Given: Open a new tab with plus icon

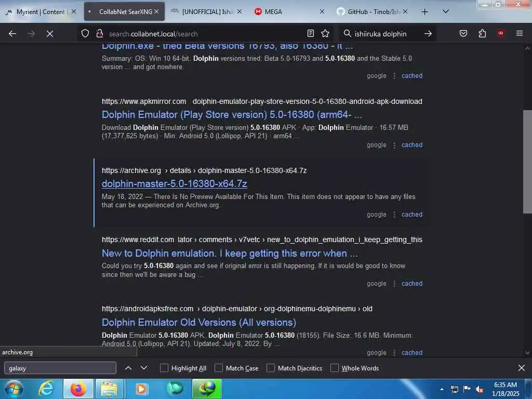Looking at the screenshot, I should coord(424,12).
